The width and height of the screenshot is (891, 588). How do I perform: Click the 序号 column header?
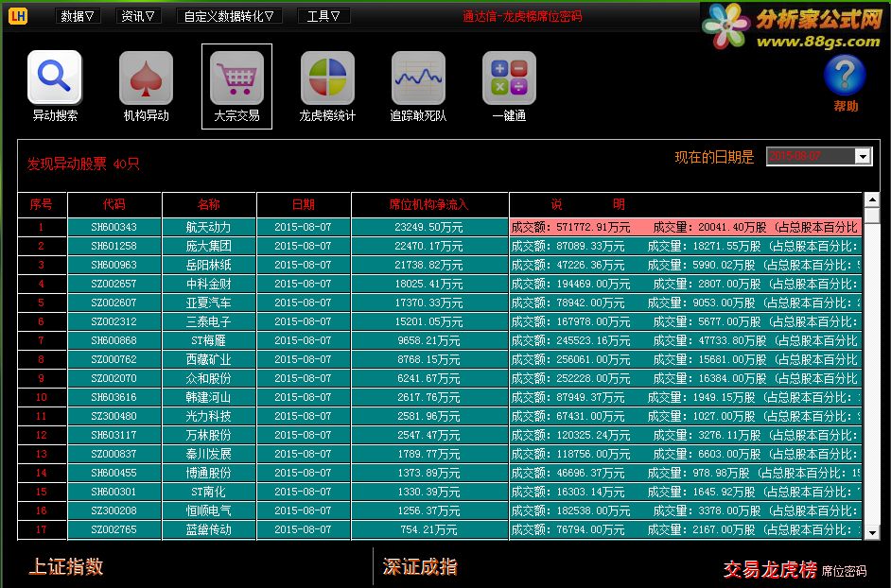click(x=42, y=204)
